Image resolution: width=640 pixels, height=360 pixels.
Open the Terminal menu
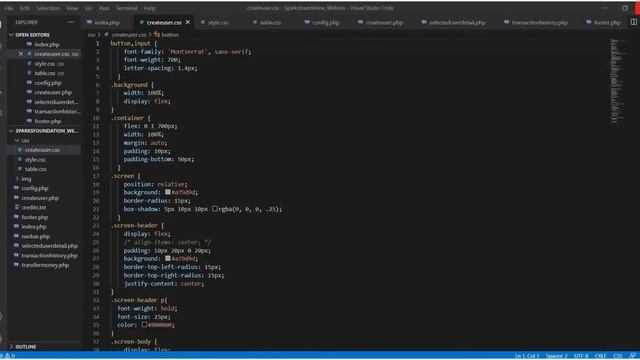click(x=127, y=8)
